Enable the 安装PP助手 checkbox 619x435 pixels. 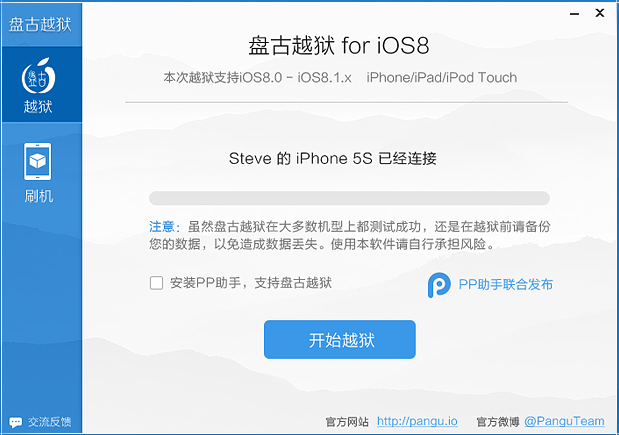[156, 283]
